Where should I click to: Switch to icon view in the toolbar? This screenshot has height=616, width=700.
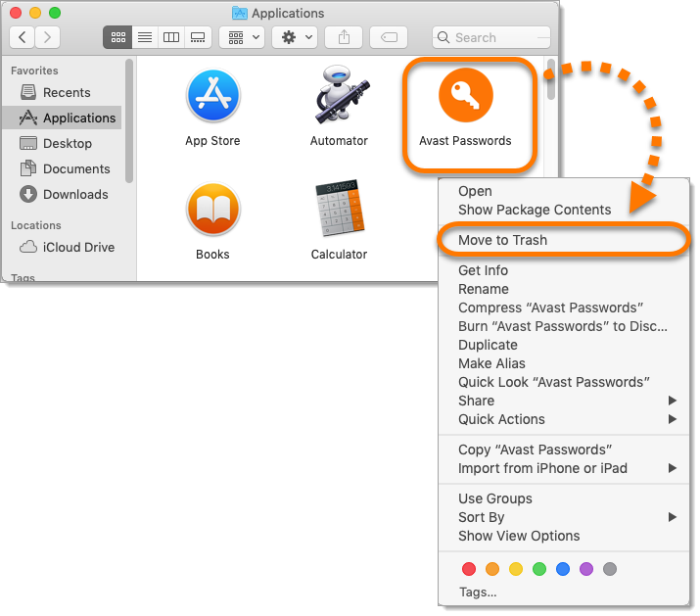[117, 37]
